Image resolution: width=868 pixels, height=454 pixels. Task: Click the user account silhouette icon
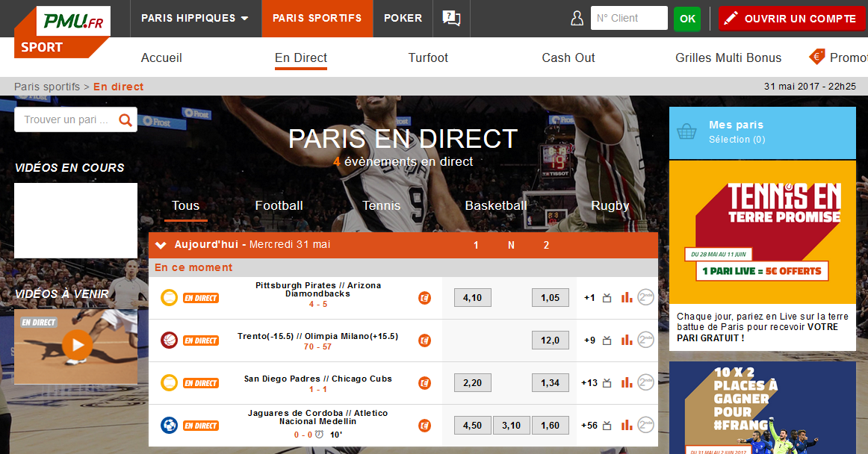point(577,18)
